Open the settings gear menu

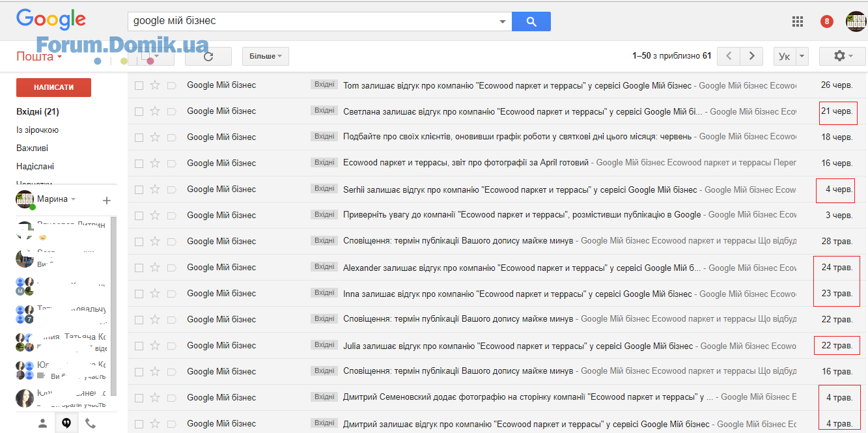tap(843, 56)
